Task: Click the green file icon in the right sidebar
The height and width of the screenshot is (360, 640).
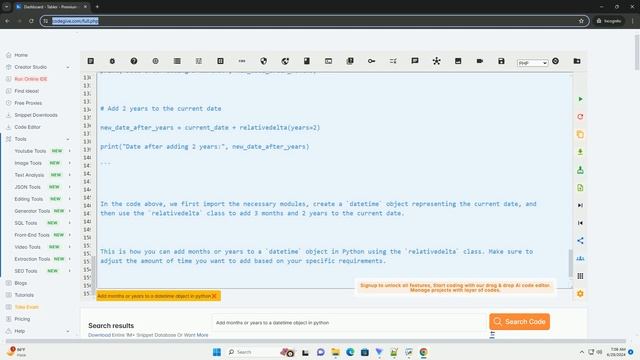Action: (x=580, y=188)
